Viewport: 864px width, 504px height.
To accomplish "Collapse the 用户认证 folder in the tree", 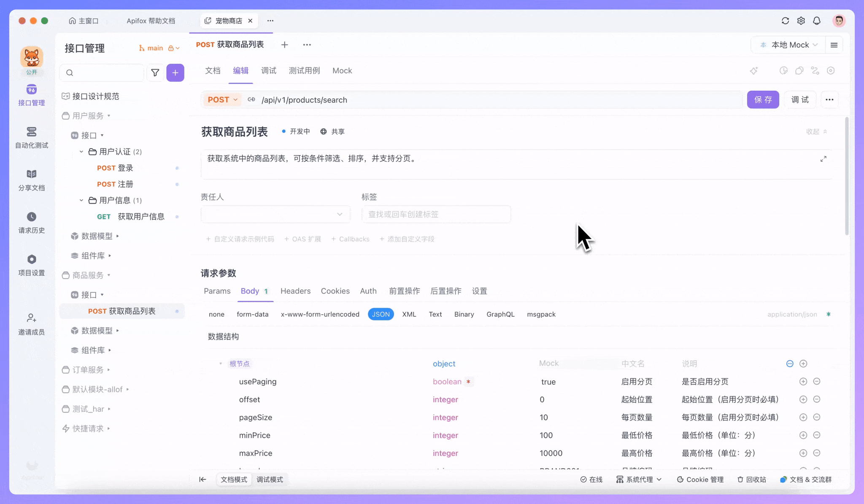I will pyautogui.click(x=81, y=151).
